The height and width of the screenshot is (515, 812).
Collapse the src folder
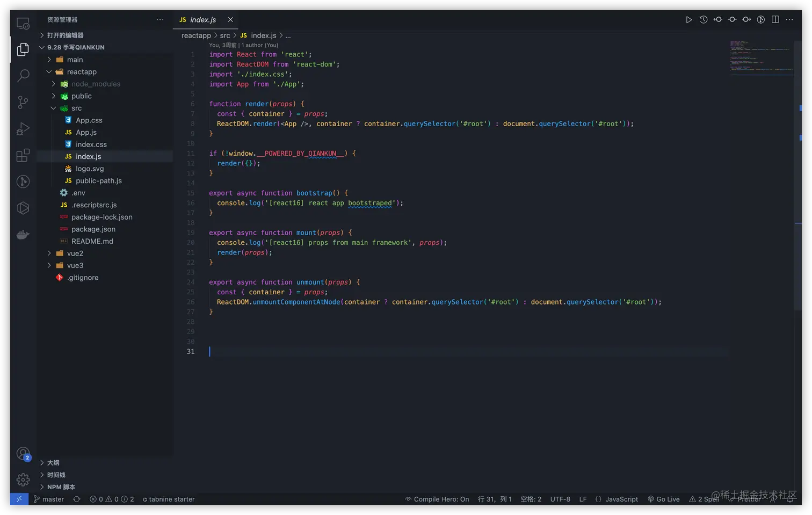105,108
